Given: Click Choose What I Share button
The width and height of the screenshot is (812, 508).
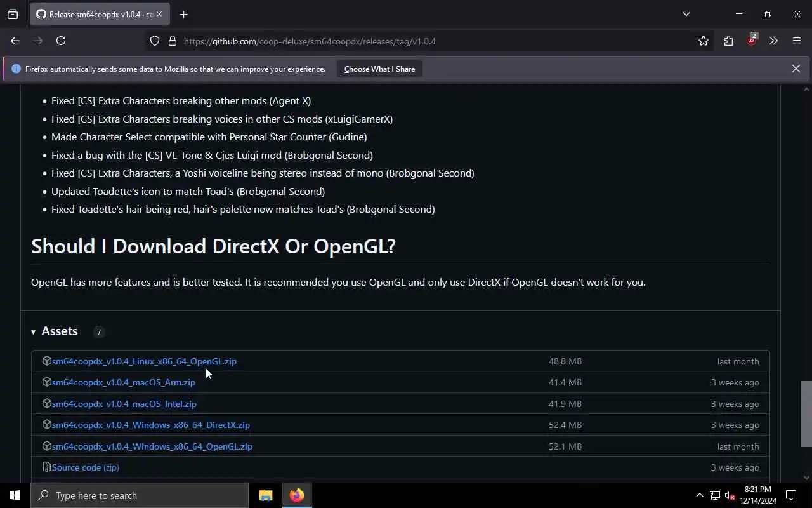Looking at the screenshot, I should [379, 69].
